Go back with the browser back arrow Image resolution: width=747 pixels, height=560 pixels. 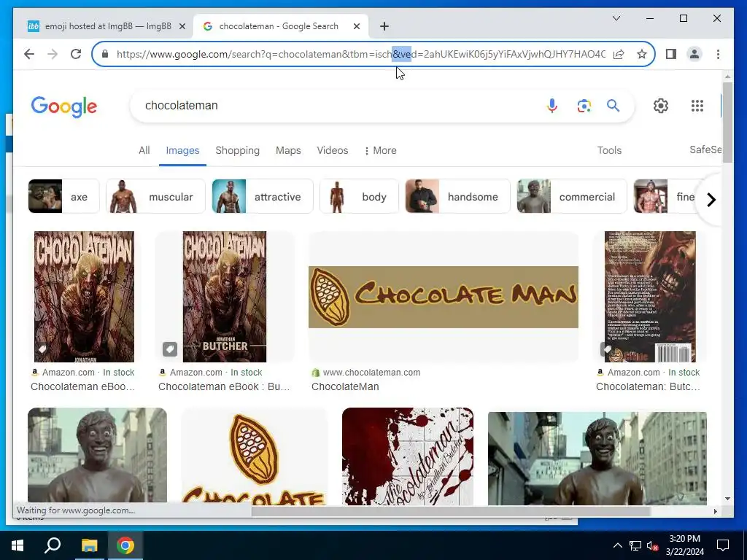29,54
